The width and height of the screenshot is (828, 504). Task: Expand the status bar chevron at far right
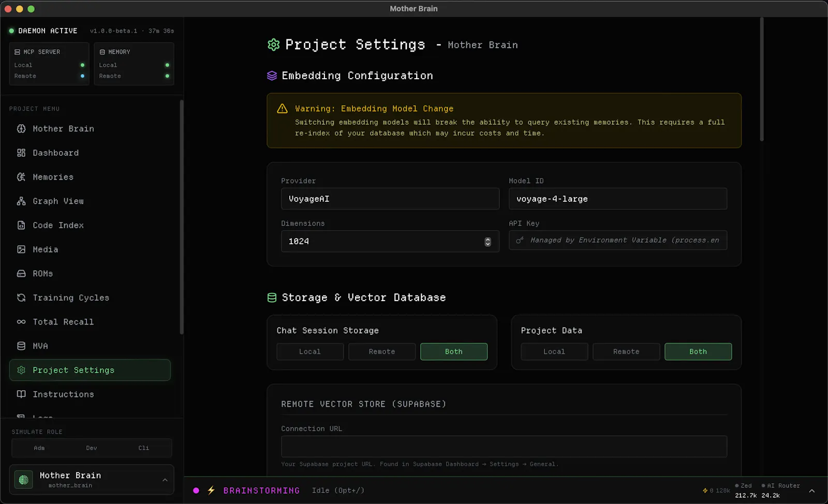click(x=812, y=491)
